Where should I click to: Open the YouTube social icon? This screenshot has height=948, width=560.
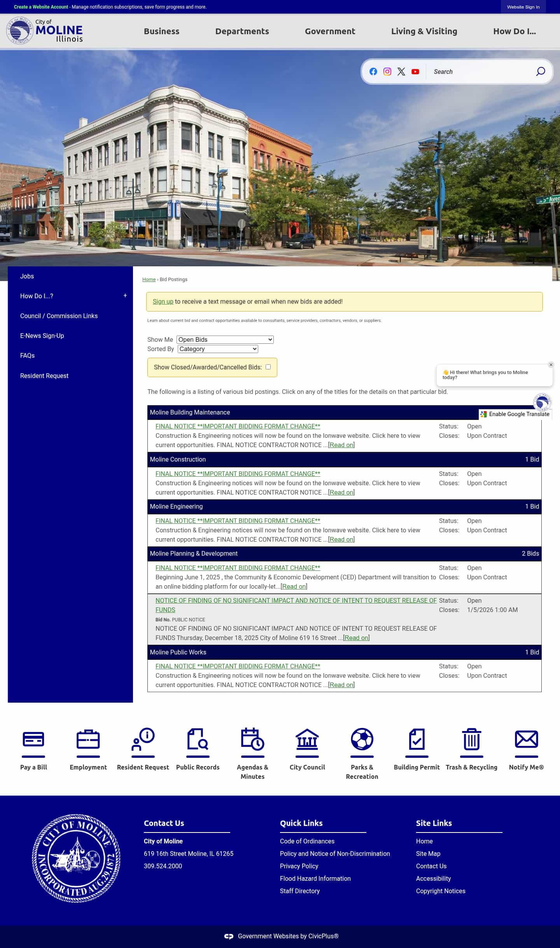coord(415,72)
